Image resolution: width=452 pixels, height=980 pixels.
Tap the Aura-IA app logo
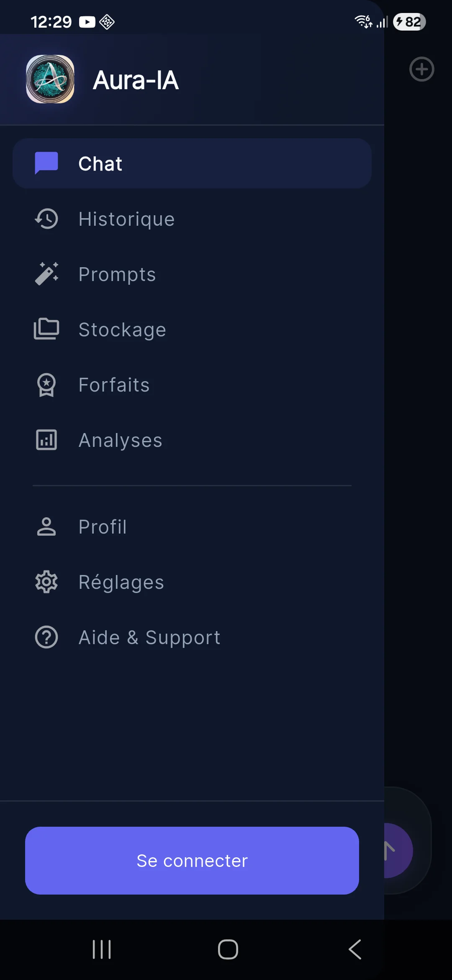click(50, 79)
